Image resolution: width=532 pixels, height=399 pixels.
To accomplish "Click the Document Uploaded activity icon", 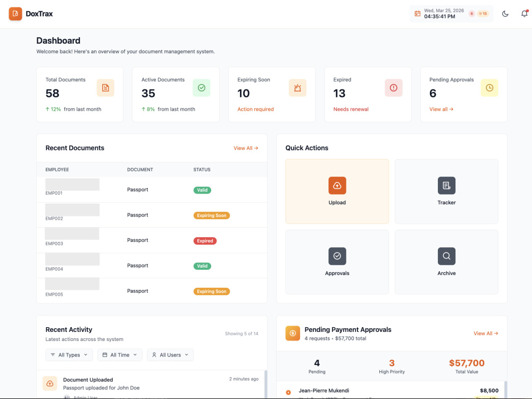I will [50, 384].
